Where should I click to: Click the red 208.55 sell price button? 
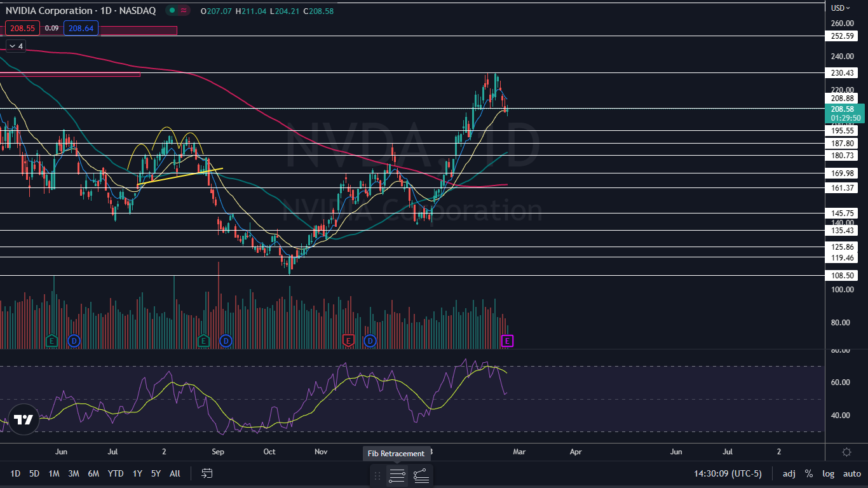click(x=23, y=28)
